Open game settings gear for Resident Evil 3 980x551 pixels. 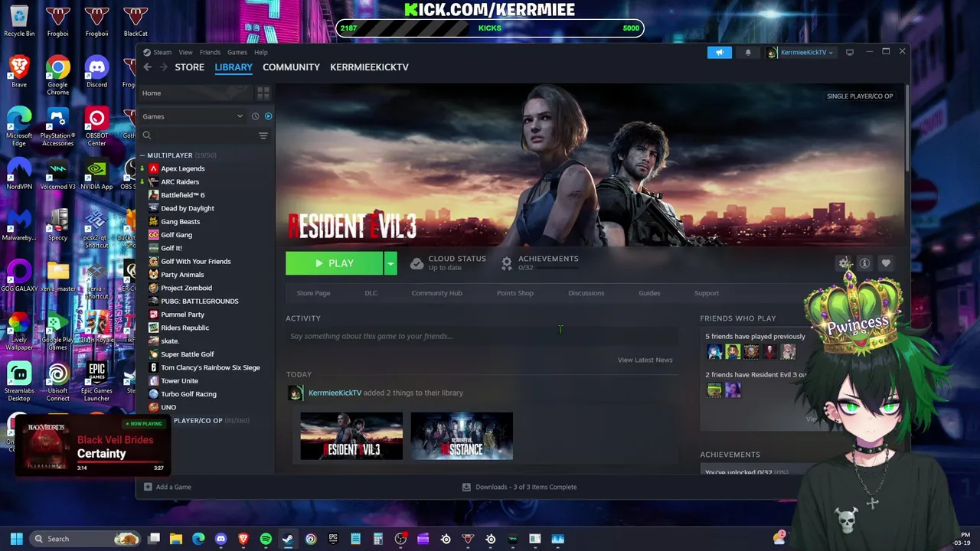coord(844,263)
